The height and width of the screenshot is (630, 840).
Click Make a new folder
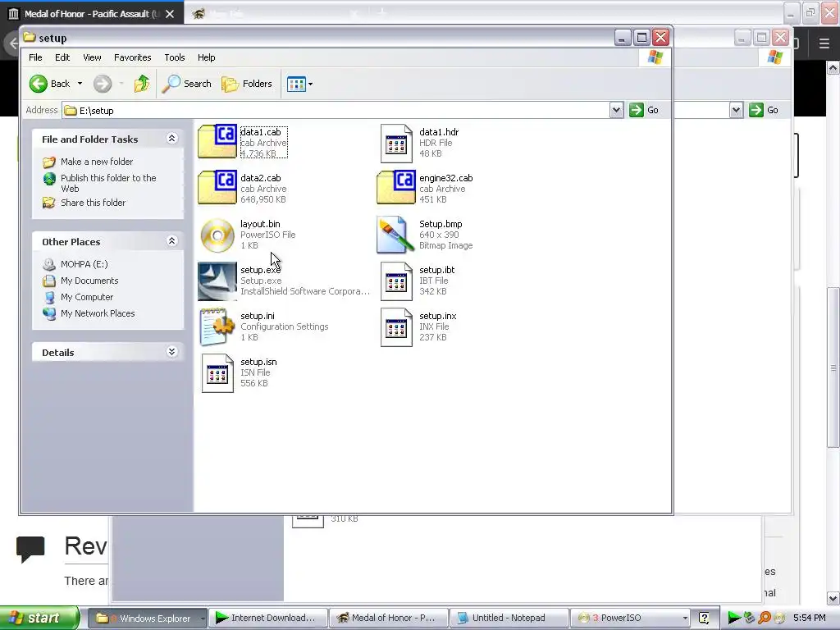97,162
